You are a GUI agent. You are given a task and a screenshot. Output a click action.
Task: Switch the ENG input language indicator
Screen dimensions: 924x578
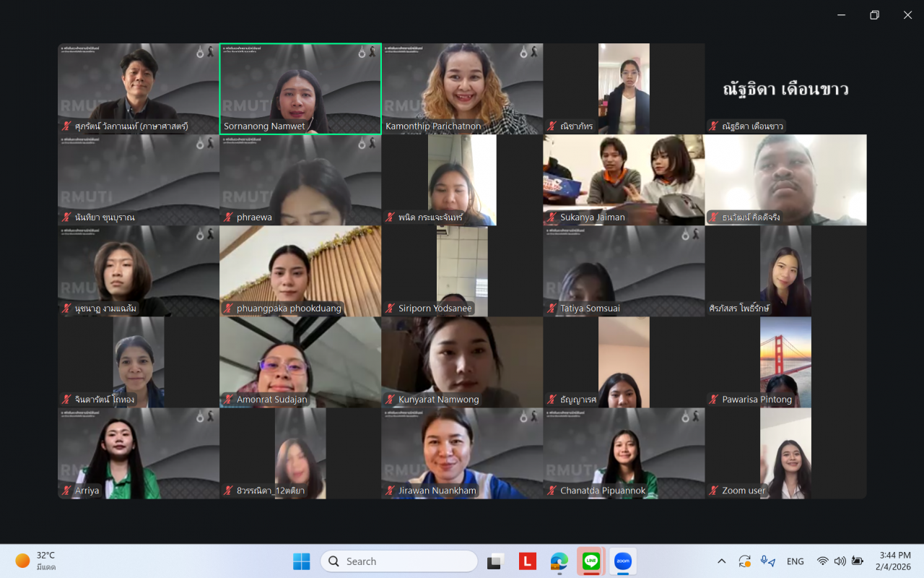[x=795, y=561]
